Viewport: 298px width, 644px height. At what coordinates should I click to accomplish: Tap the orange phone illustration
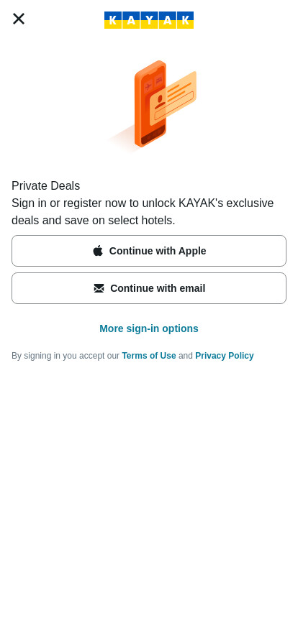tap(150, 104)
